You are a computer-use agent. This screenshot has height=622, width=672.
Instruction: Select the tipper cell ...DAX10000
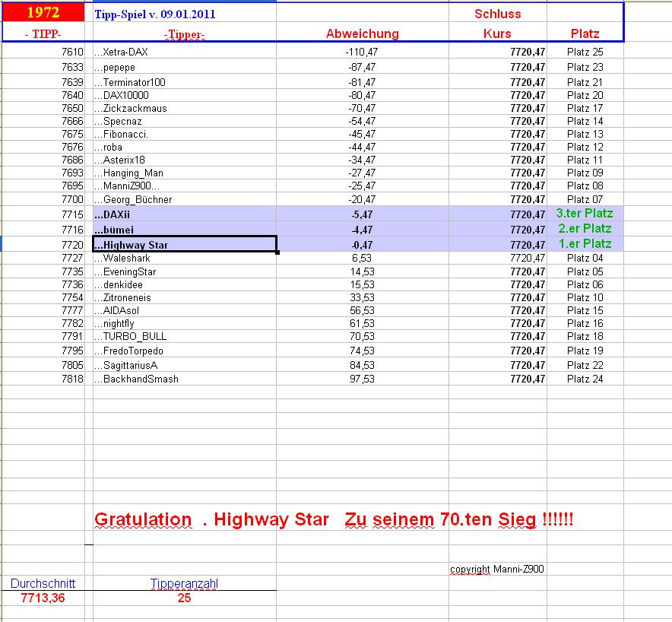click(185, 95)
